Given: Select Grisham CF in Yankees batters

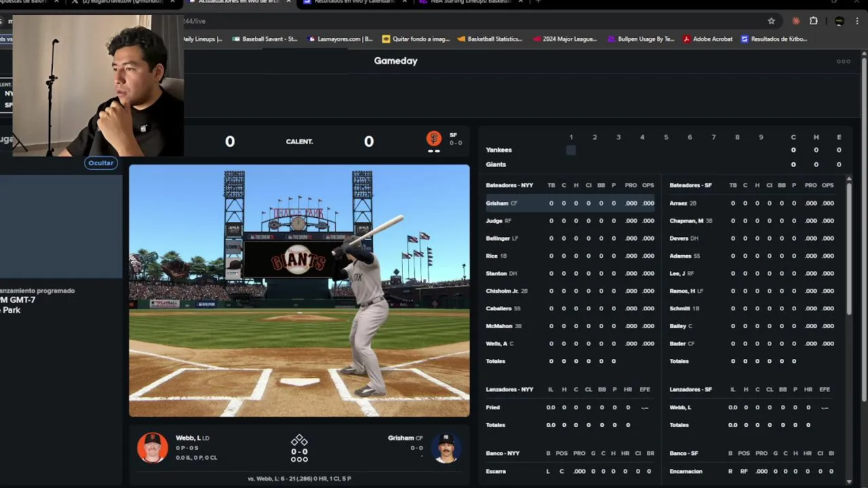Looking at the screenshot, I should point(570,203).
